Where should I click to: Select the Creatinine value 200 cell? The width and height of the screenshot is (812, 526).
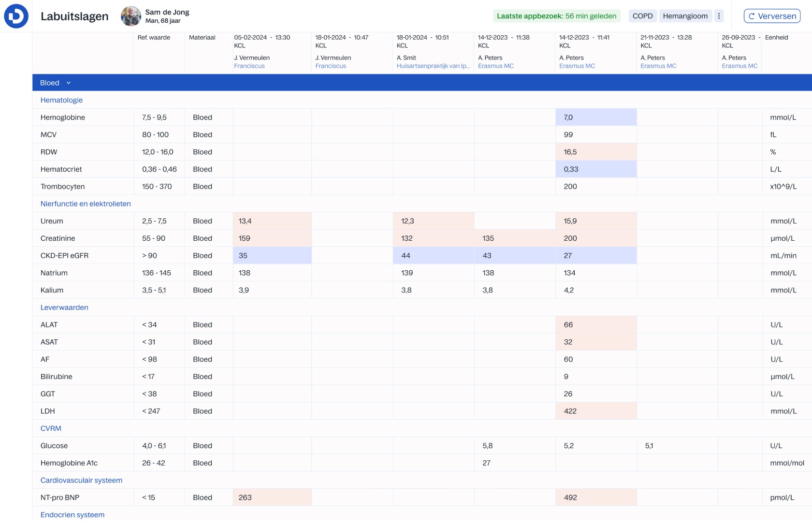click(x=596, y=238)
